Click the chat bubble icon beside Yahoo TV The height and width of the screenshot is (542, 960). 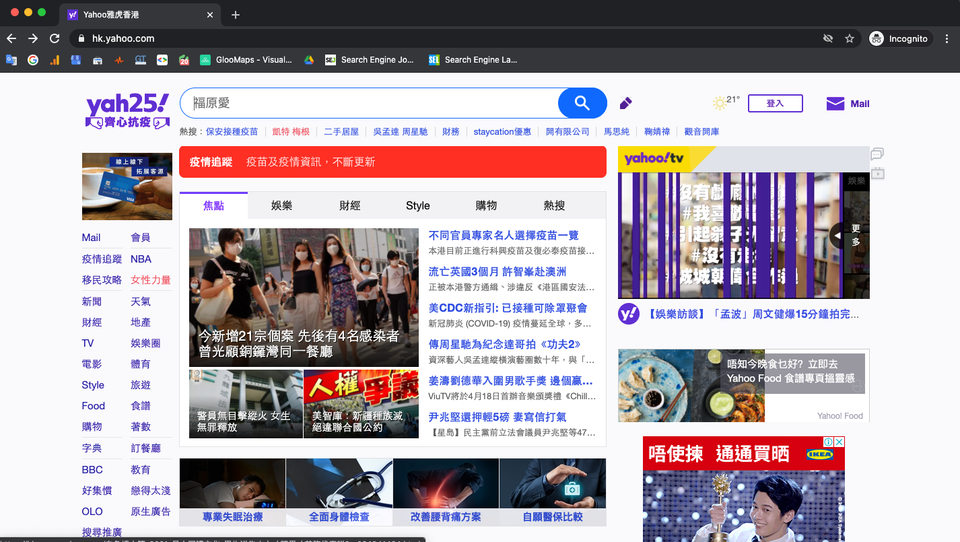(x=877, y=154)
